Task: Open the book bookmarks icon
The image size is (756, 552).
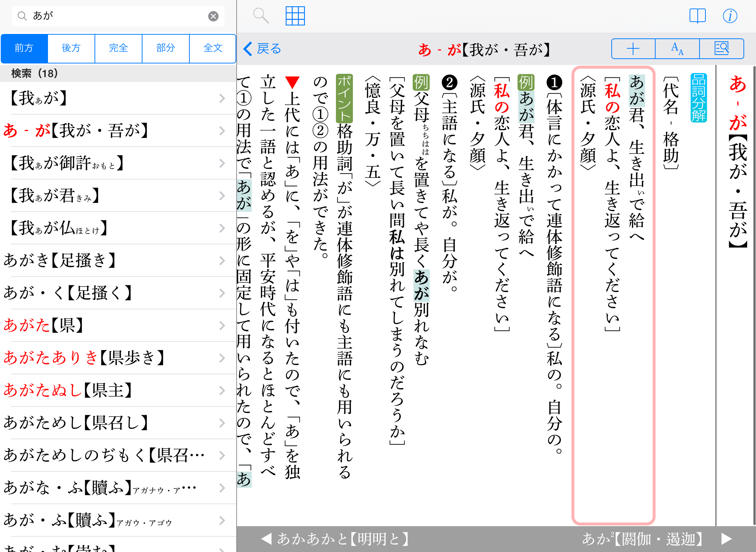Action: 697,16
